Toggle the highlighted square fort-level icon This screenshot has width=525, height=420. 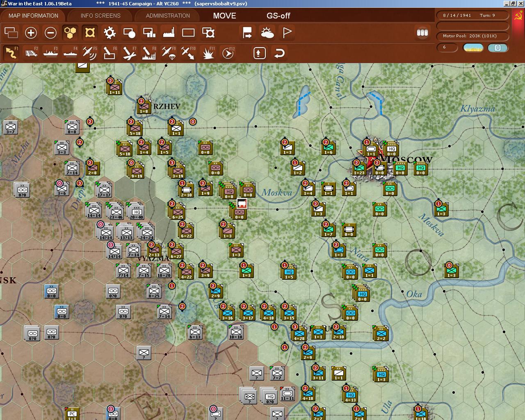click(x=90, y=32)
